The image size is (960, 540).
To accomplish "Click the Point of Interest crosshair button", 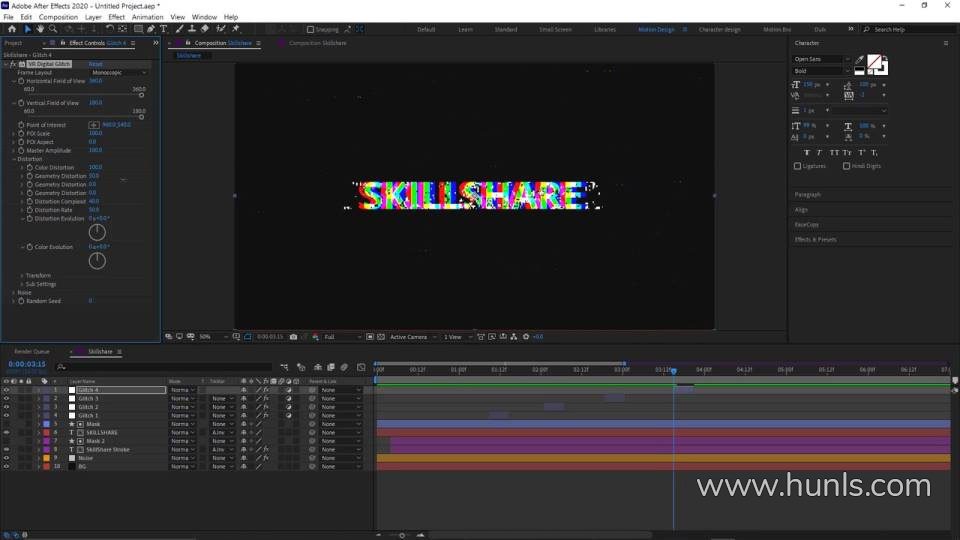I will tap(94, 125).
